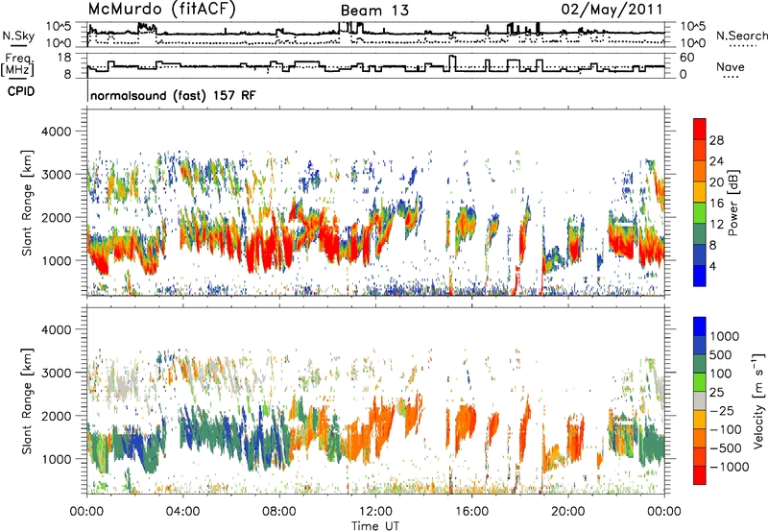Click the gray segment of velocity colorbar
Viewport: 768px width, 532px height.
click(x=700, y=401)
